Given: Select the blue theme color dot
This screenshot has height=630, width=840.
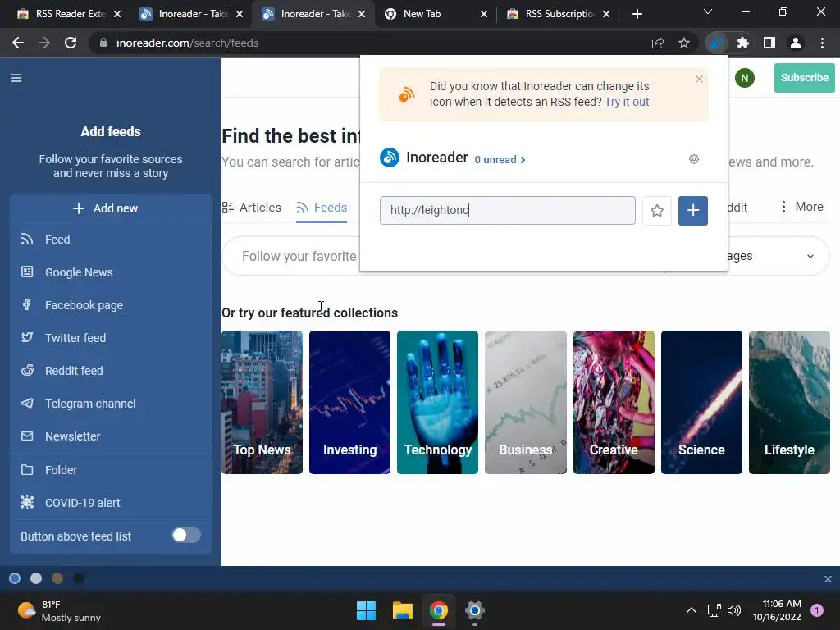Looking at the screenshot, I should [15, 578].
